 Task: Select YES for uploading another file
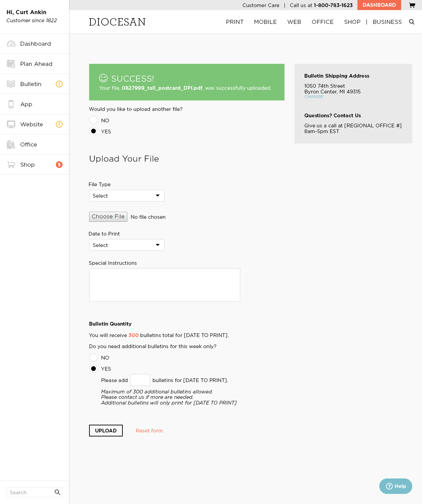(x=93, y=131)
